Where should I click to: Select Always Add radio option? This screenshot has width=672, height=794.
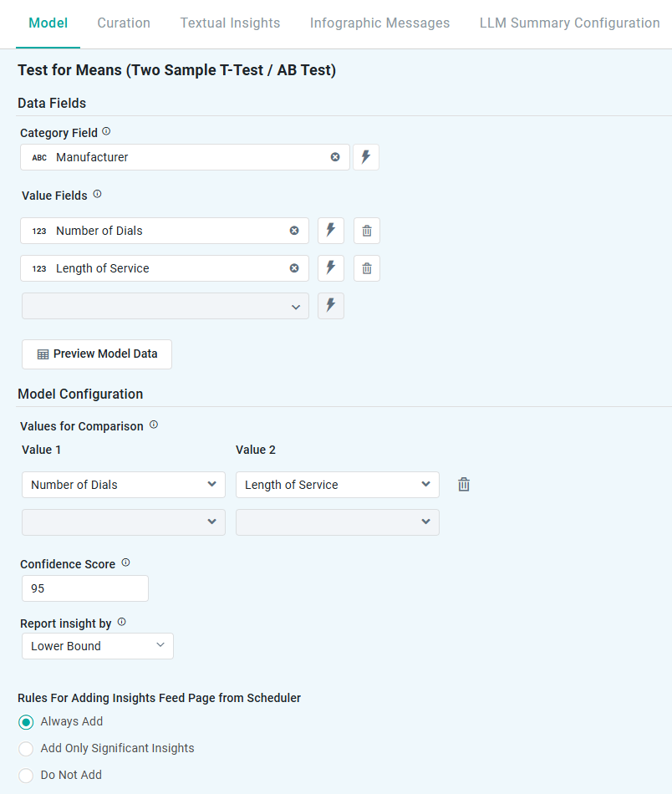(x=27, y=722)
